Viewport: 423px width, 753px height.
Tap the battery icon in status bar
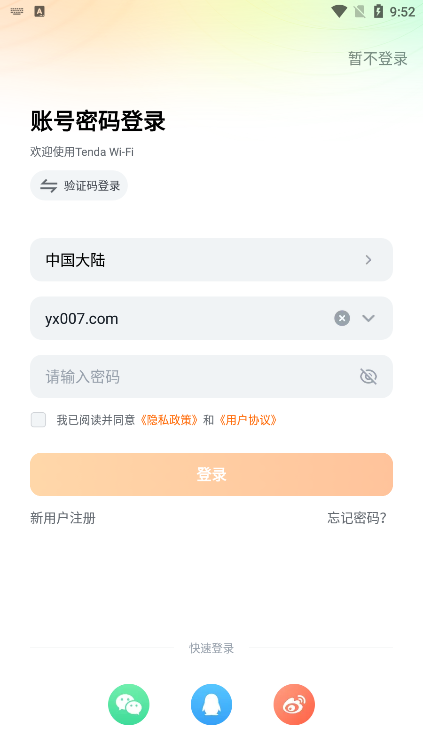[x=378, y=12]
